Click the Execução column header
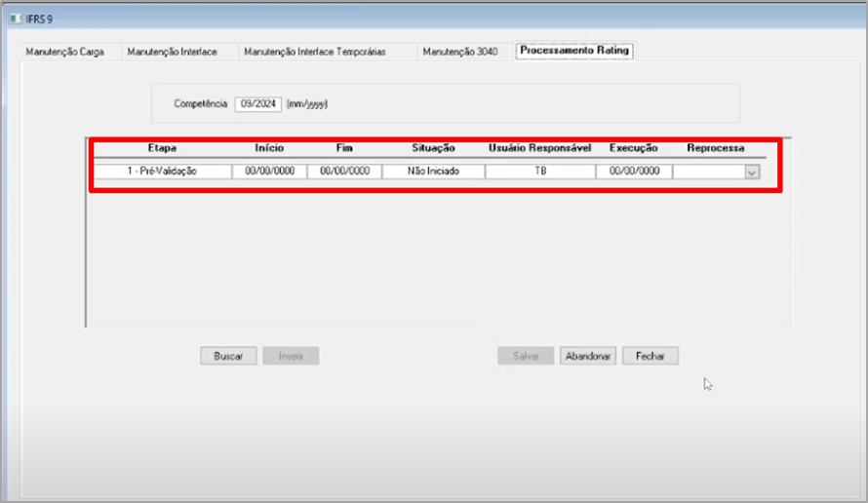This screenshot has height=503, width=868. click(x=634, y=148)
